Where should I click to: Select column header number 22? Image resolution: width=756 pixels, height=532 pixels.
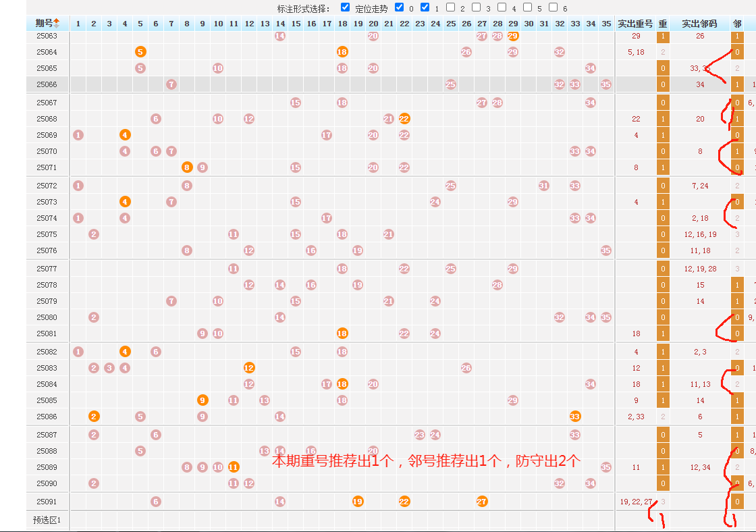(x=404, y=24)
